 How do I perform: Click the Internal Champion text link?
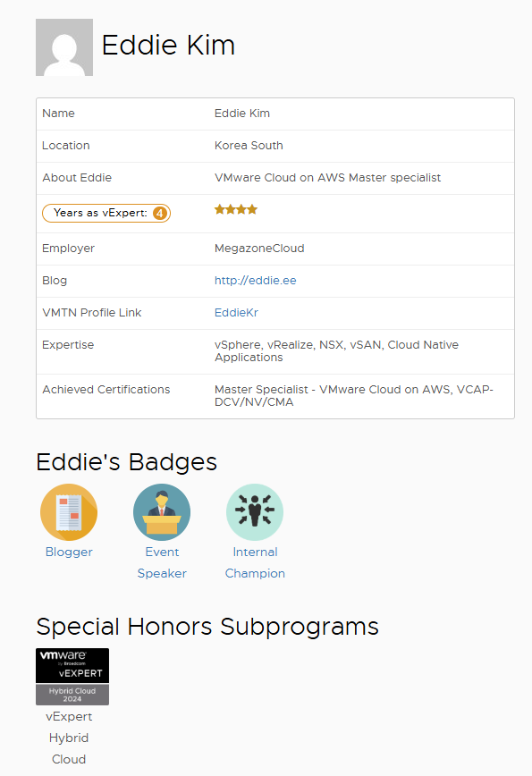(255, 562)
